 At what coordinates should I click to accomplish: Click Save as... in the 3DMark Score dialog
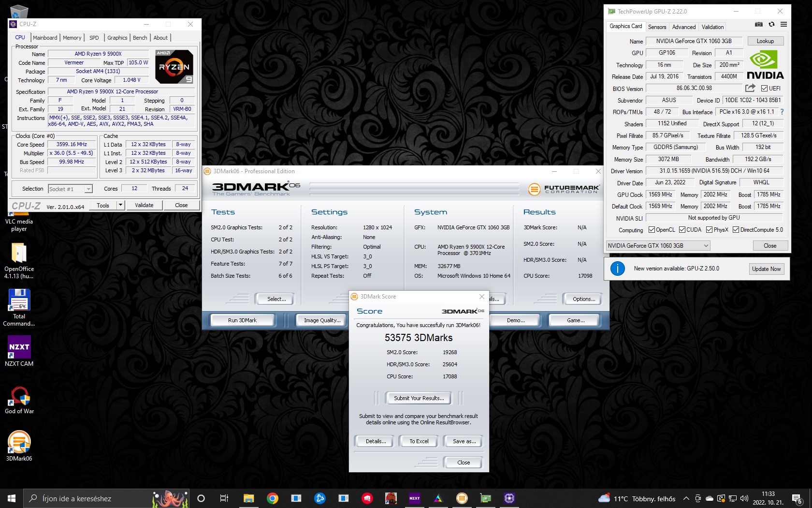[464, 441]
